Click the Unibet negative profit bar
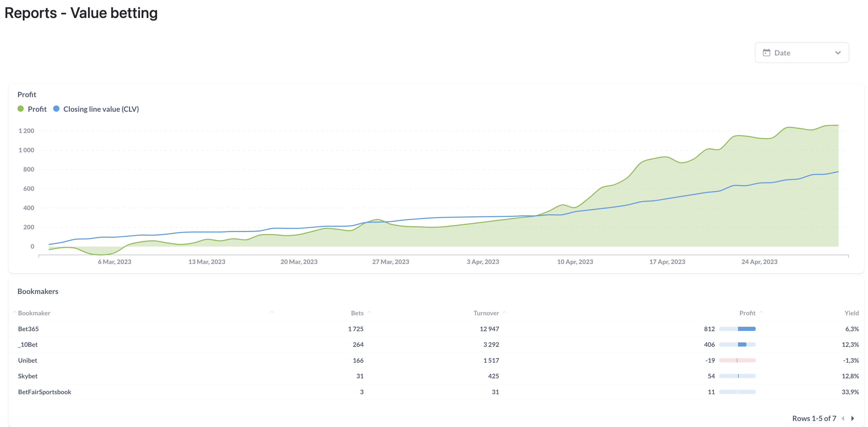This screenshot has height=427, width=868. (x=737, y=360)
